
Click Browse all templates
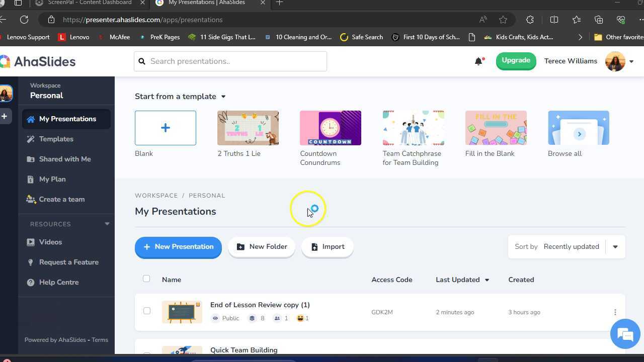pyautogui.click(x=579, y=128)
